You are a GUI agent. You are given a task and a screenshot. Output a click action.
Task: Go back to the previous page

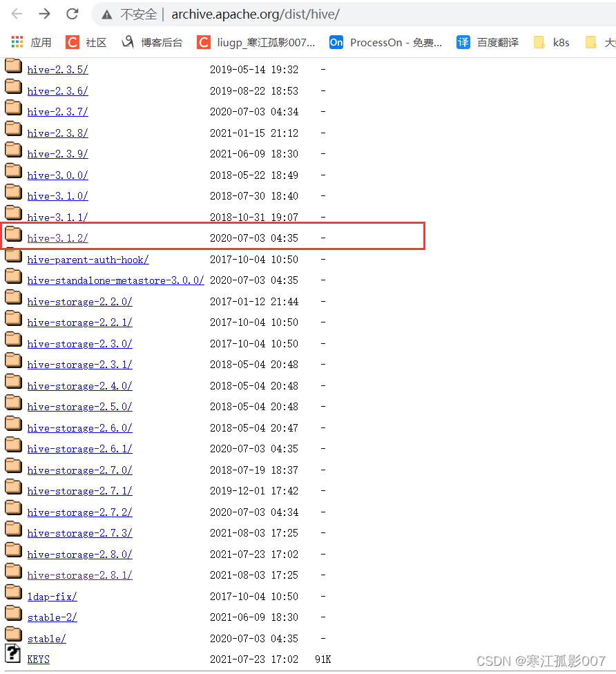(17, 15)
